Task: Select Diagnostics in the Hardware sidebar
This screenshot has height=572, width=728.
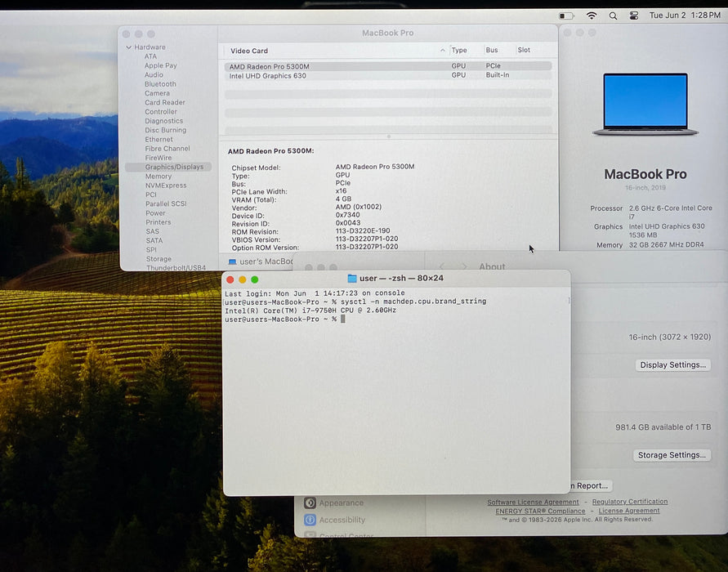Action: pos(164,121)
